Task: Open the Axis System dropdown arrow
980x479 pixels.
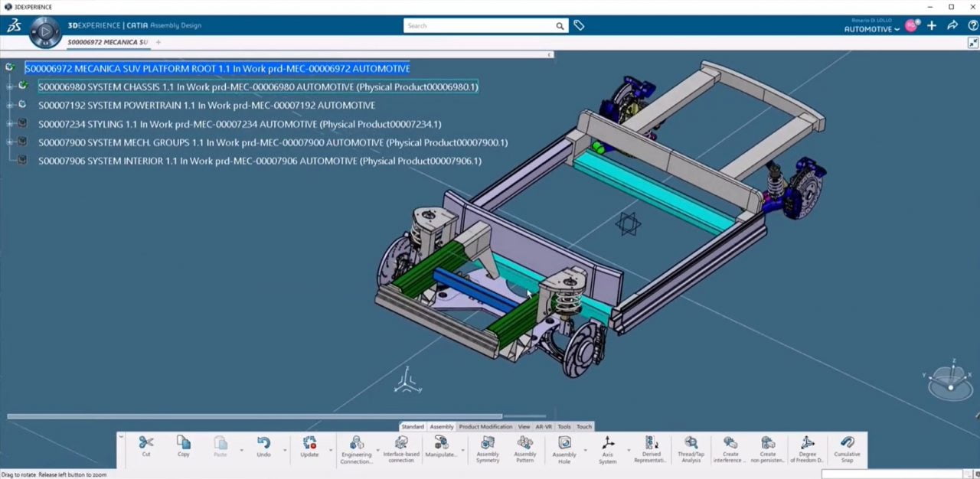Action: point(629,451)
